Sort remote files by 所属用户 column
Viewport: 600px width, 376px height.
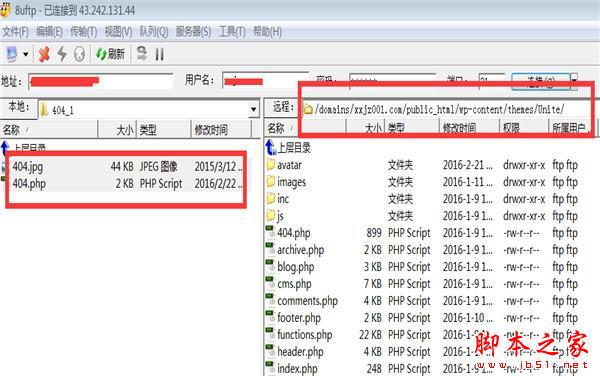(571, 128)
